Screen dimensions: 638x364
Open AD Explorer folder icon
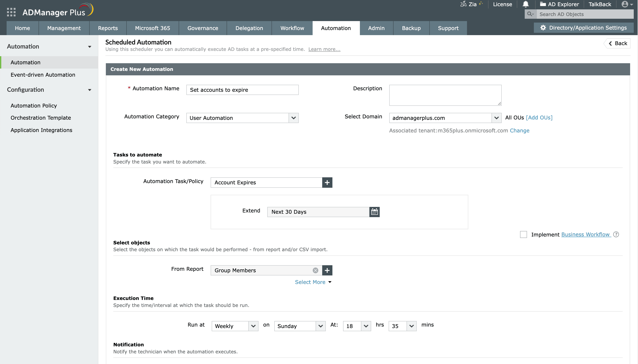tap(542, 4)
